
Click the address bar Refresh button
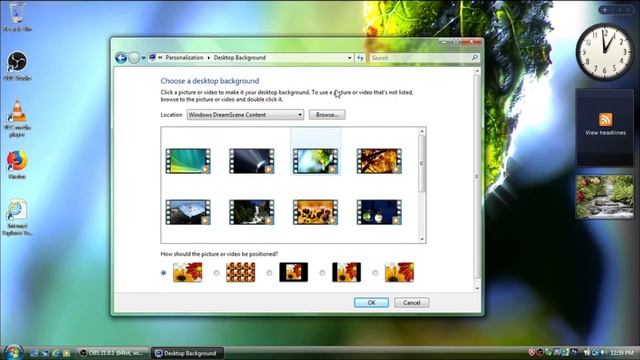click(x=360, y=58)
